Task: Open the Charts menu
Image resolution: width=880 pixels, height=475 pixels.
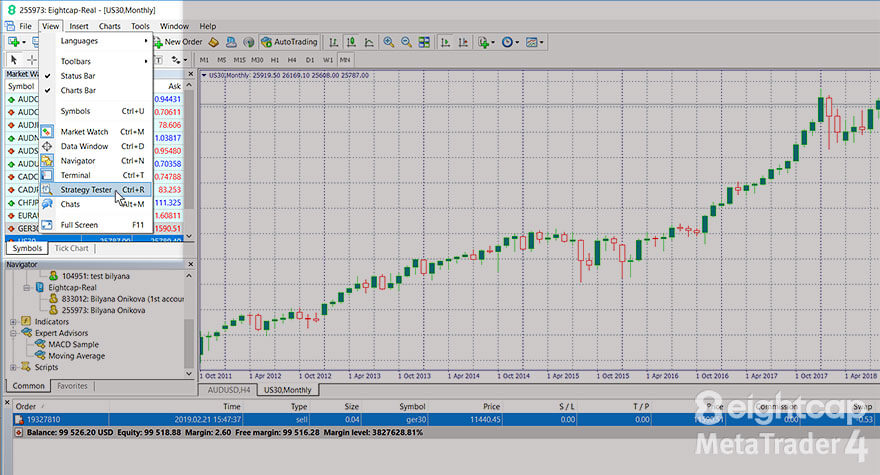Action: [109, 26]
